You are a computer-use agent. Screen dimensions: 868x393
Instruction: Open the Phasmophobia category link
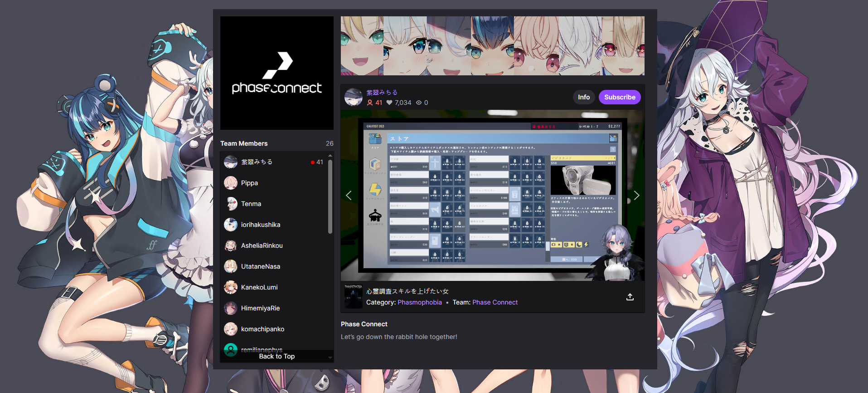coord(420,302)
